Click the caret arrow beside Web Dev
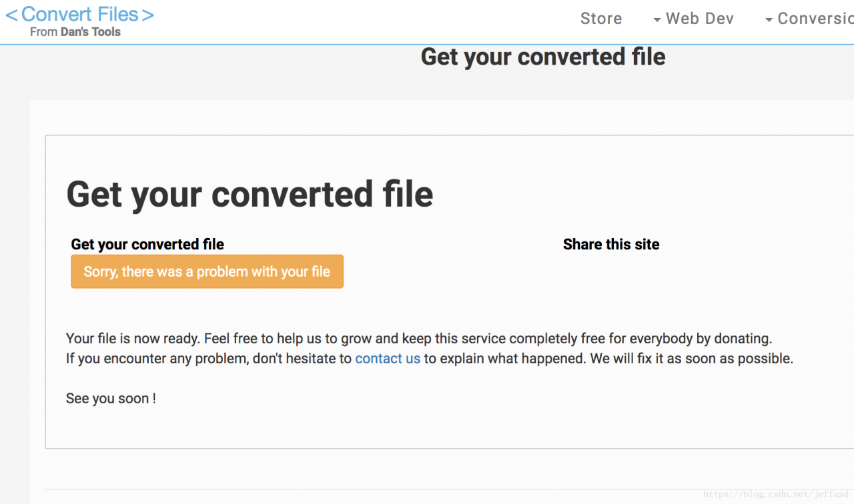Viewport: 854px width, 504px height. click(x=657, y=20)
